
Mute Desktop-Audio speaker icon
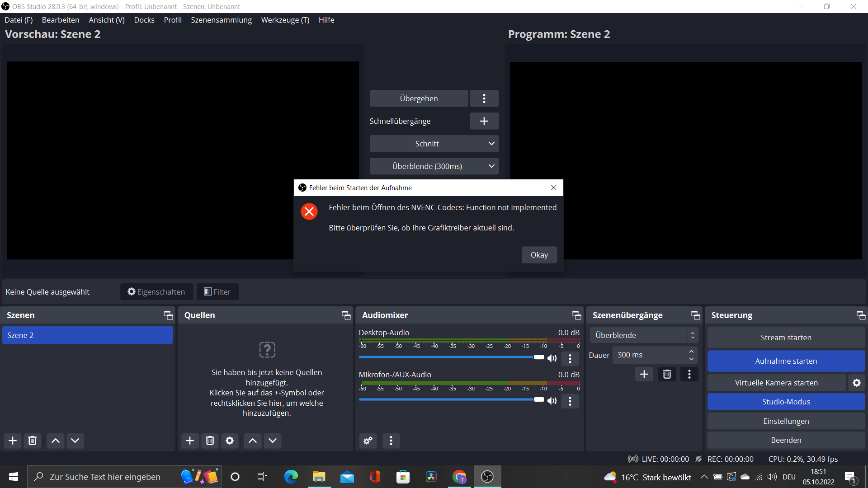(x=552, y=358)
